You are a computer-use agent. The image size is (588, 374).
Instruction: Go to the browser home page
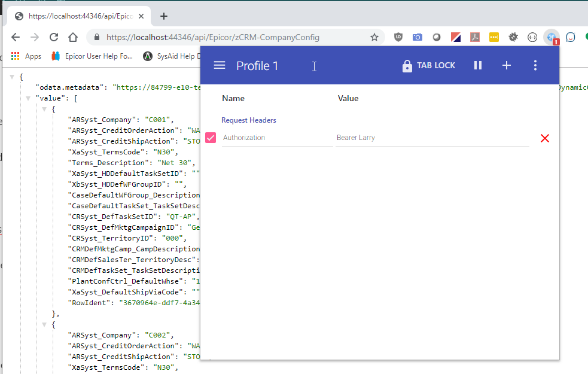pos(73,37)
